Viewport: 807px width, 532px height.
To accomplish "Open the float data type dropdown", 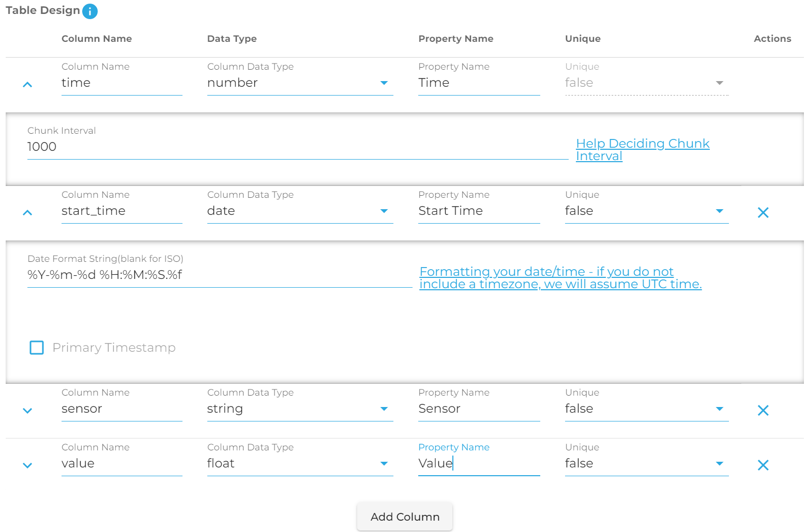I will pyautogui.click(x=300, y=464).
